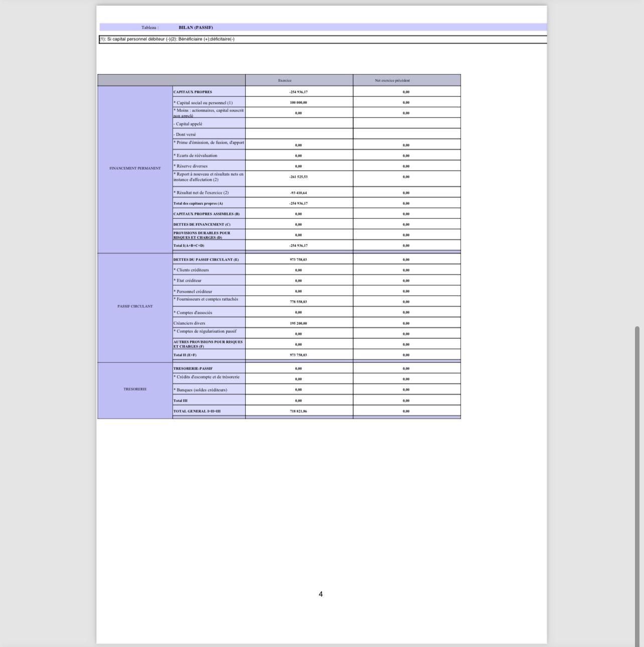Click the Capital social ou personnel row label
Screen dimensions: 644x647
(204, 103)
